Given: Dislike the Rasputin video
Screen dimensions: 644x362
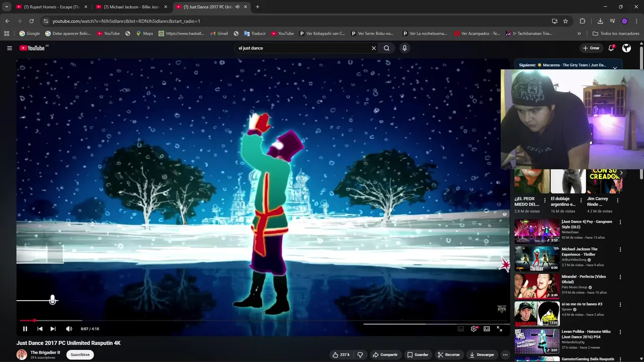Looking at the screenshot, I should coord(360,354).
